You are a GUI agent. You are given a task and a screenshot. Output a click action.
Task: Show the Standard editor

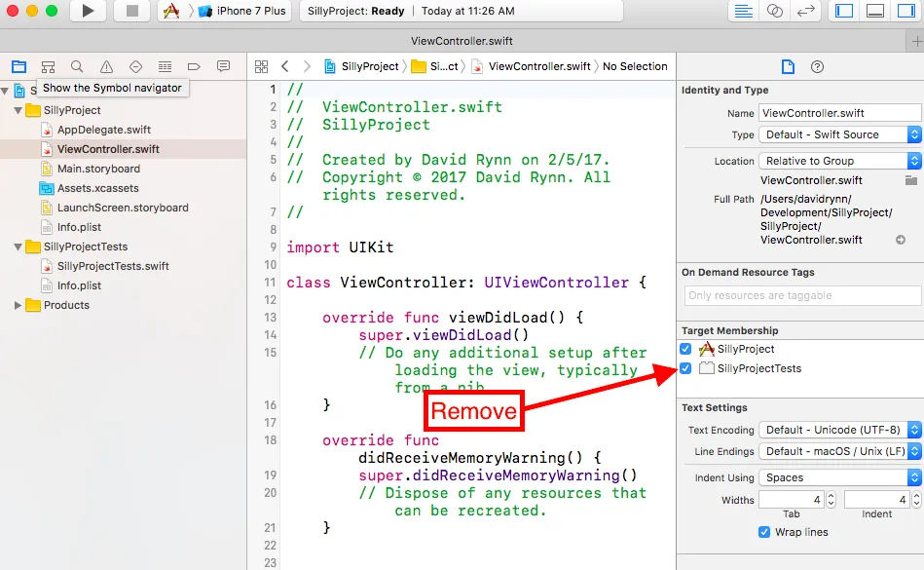tap(744, 11)
